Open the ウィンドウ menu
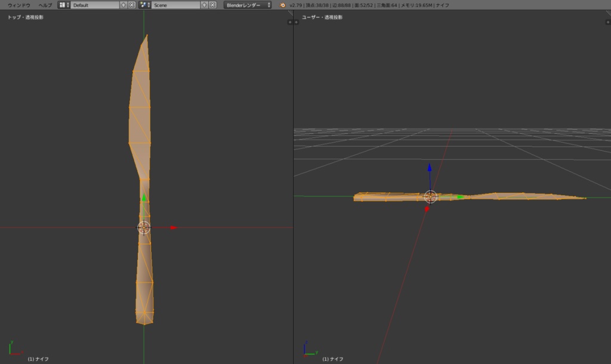The height and width of the screenshot is (364, 611). point(18,5)
